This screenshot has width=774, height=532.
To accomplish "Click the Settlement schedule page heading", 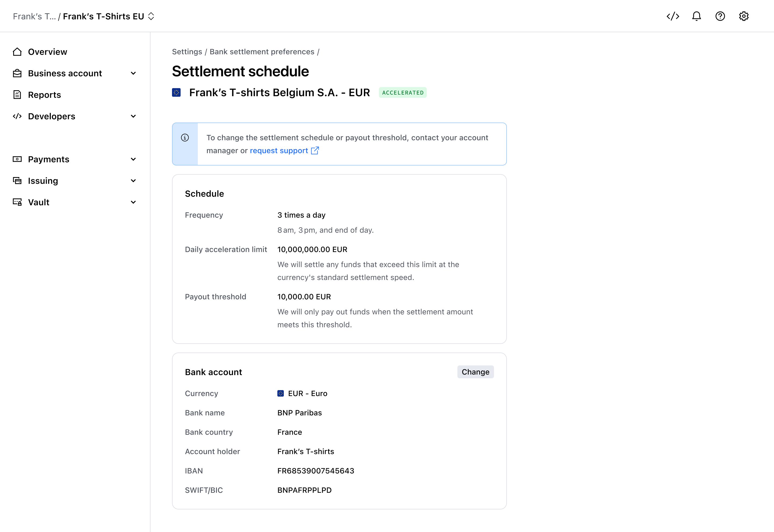I will tap(240, 71).
